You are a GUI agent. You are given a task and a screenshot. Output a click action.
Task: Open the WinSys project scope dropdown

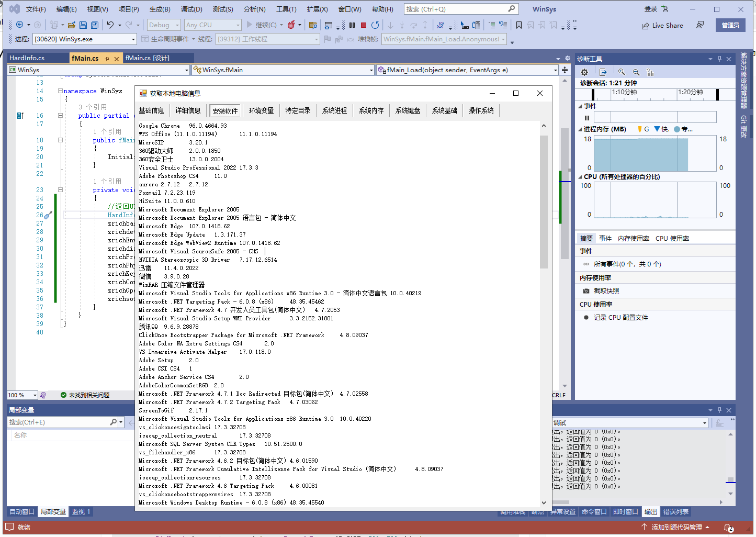click(x=99, y=70)
